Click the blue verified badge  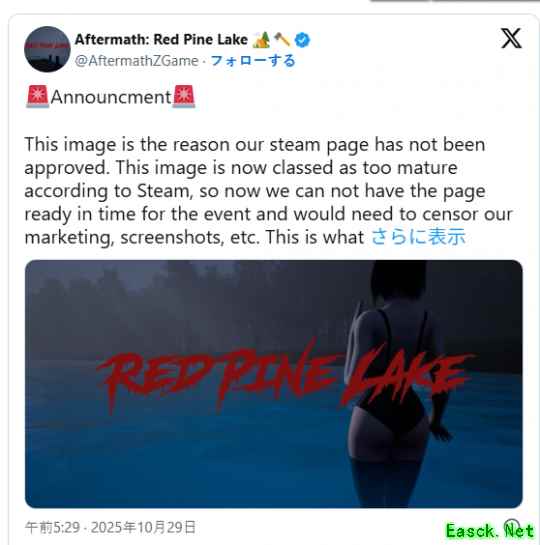point(302,40)
